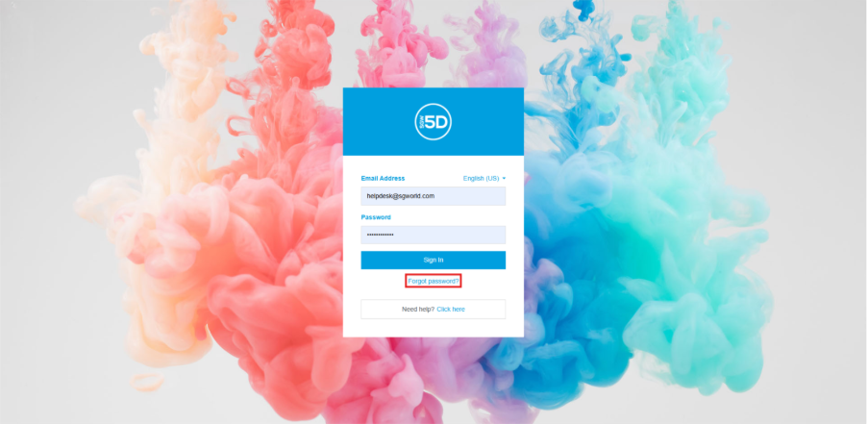The height and width of the screenshot is (424, 868).
Task: Open the English (US) language selector
Action: 481,178
